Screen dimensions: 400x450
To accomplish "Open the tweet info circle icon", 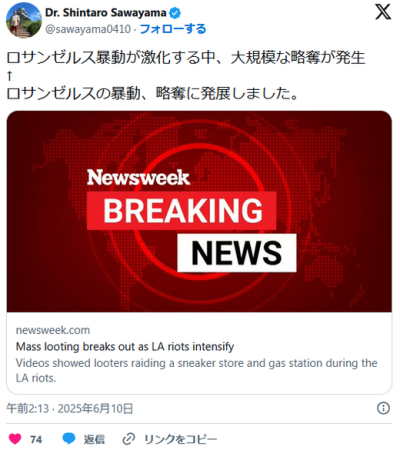I will [x=383, y=408].
